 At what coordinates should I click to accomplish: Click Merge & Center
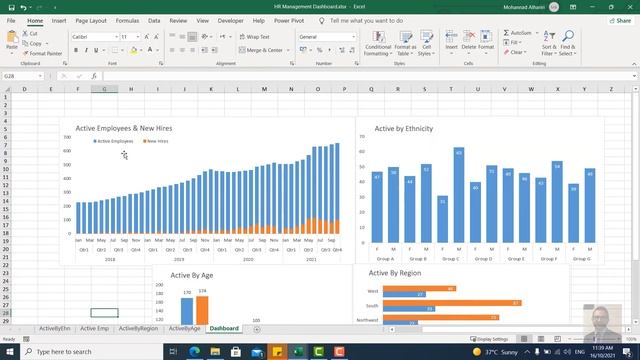261,50
